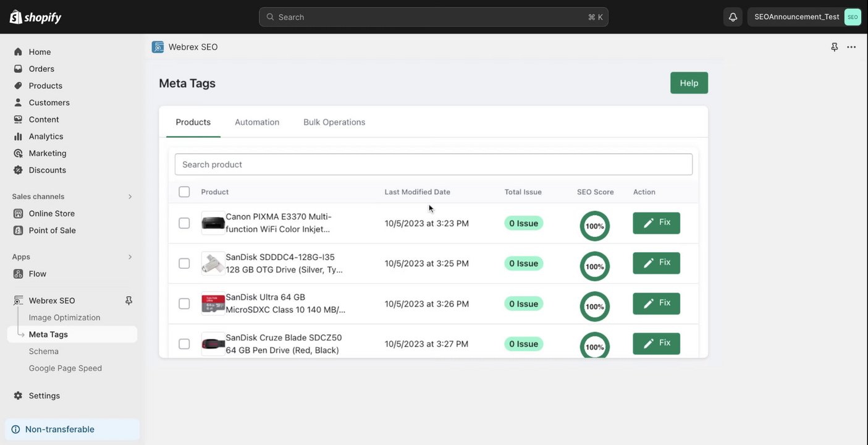Click the Customers icon in sidebar
Screen dimensions: 868x445
[18, 103]
